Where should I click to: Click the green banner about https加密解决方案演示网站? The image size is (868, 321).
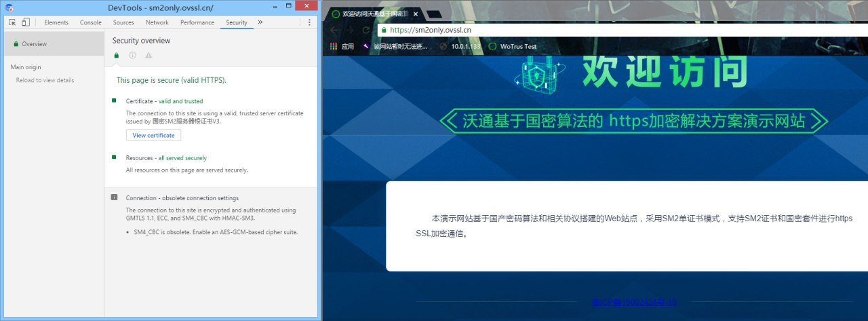pos(634,121)
